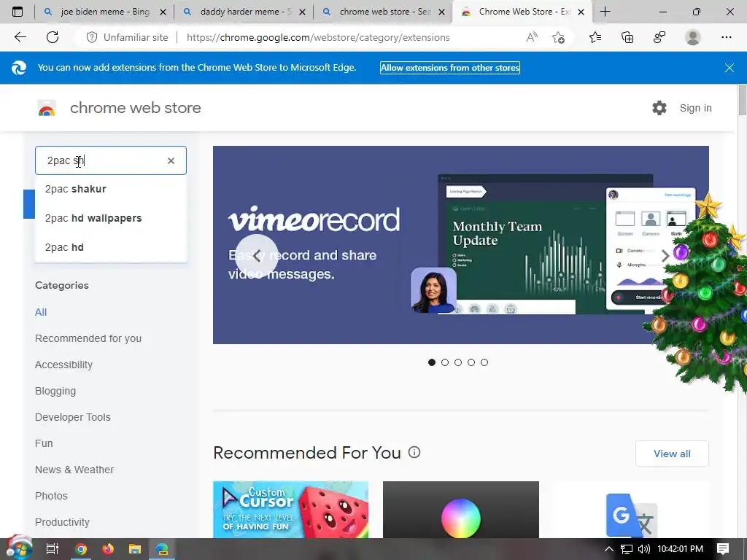Image resolution: width=747 pixels, height=560 pixels.
Task: Open the notification center icon
Action: (x=723, y=550)
